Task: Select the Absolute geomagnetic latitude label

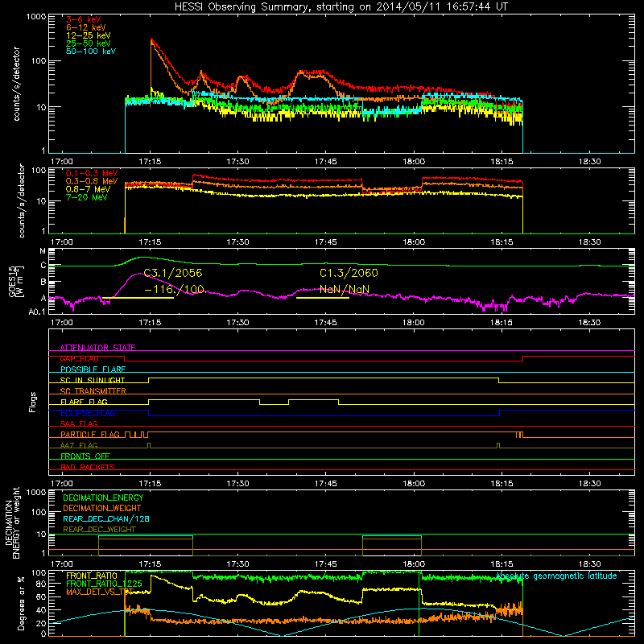Action: click(x=556, y=576)
